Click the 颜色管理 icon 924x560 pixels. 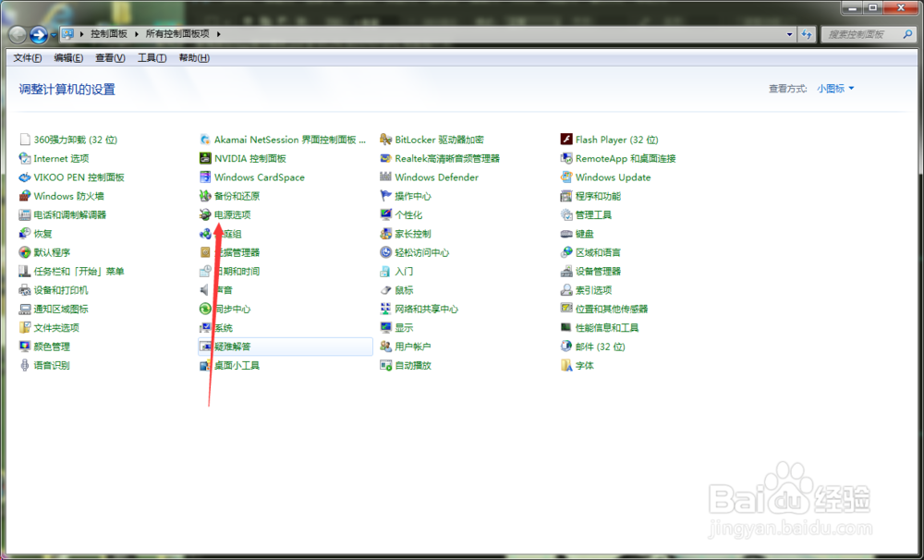click(25, 347)
